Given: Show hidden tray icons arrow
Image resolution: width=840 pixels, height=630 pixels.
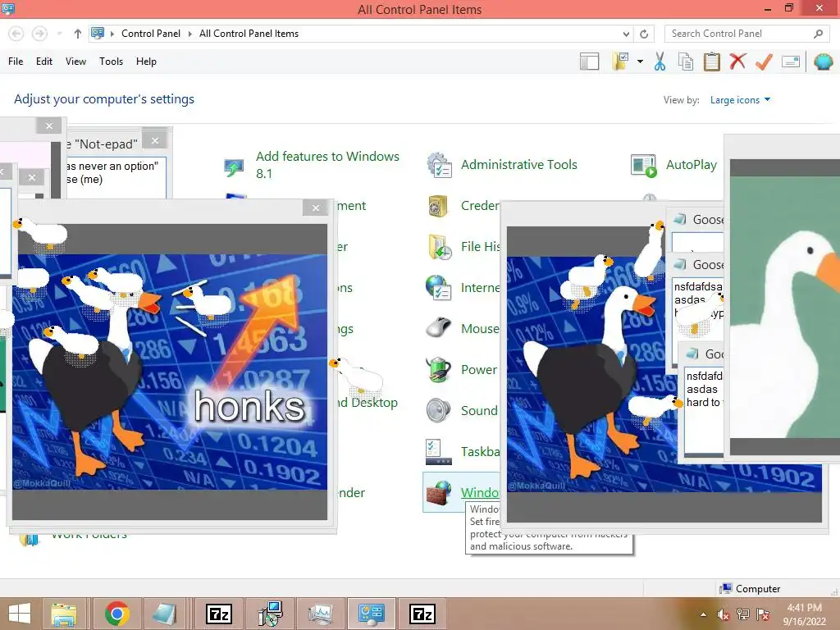Looking at the screenshot, I should 703,614.
